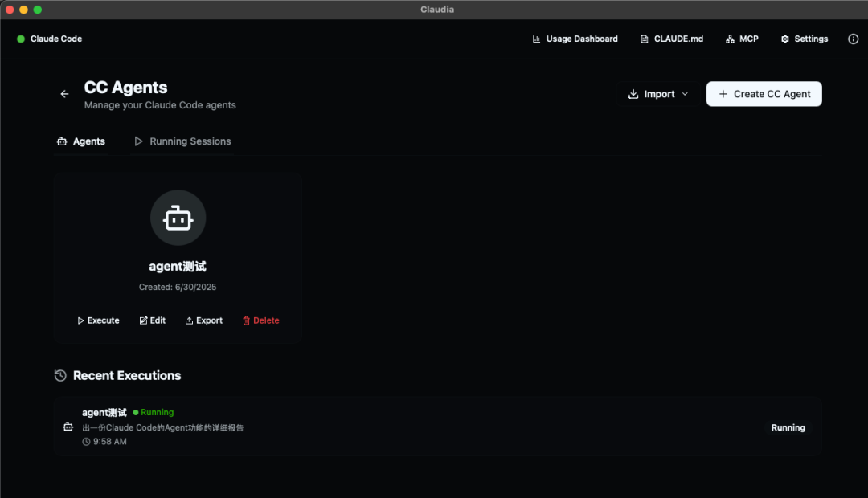Viewport: 868px width, 498px height.
Task: Maximize the Claudia window with the green button
Action: click(38, 10)
